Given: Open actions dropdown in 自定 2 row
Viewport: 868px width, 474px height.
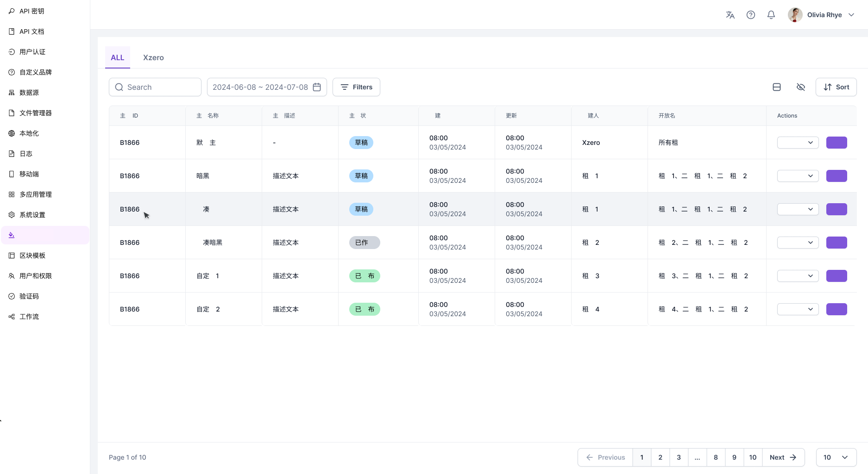Looking at the screenshot, I should (798, 309).
